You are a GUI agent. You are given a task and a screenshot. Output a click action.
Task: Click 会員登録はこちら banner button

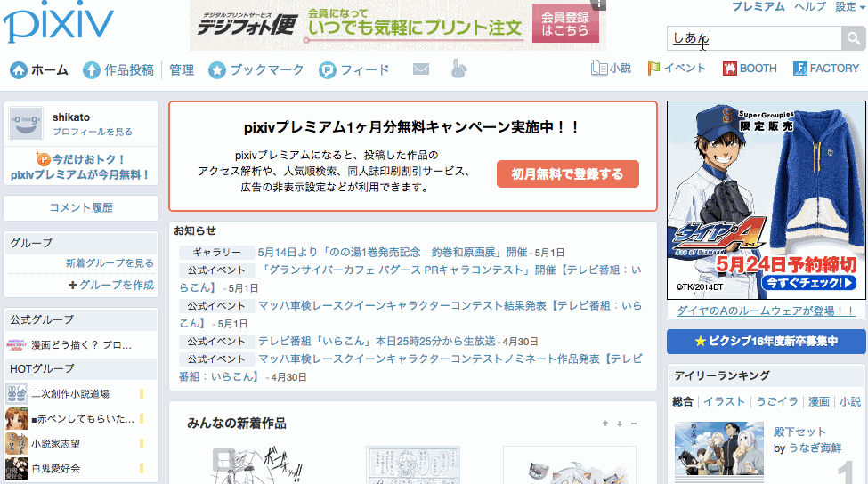click(x=565, y=23)
